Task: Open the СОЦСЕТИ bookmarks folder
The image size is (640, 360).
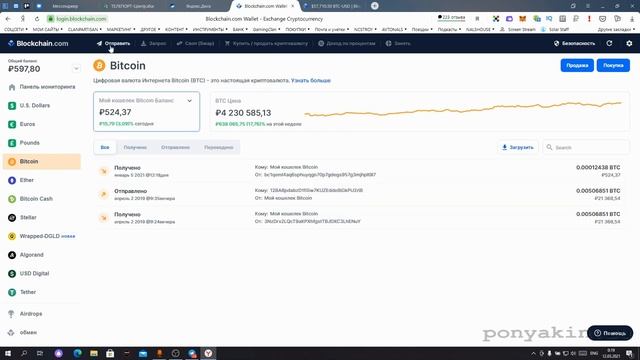Action: (16, 29)
